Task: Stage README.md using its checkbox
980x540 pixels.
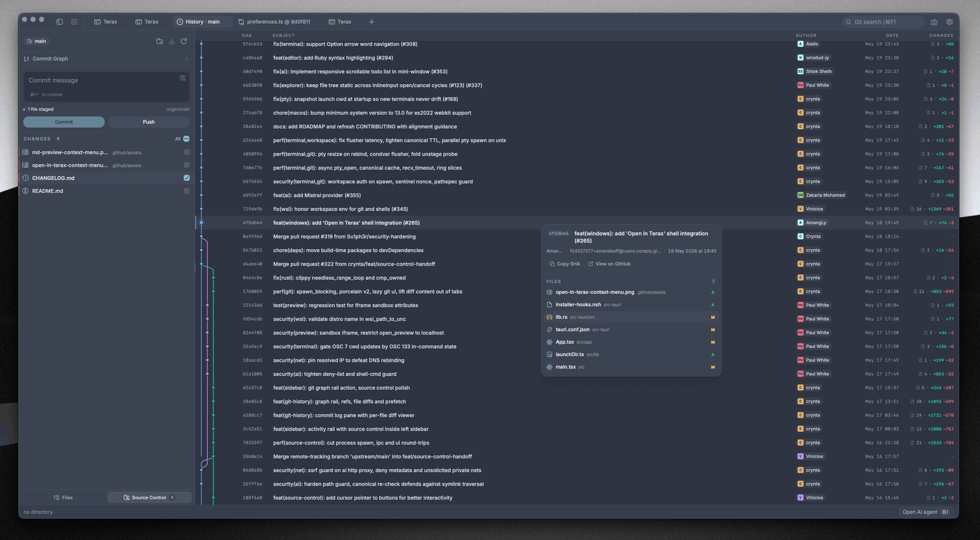Action: coord(186,191)
